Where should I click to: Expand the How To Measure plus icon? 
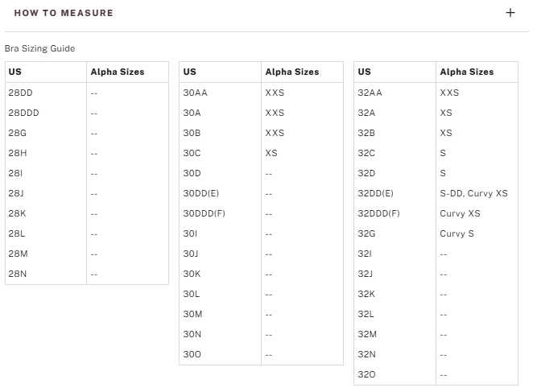click(x=510, y=13)
